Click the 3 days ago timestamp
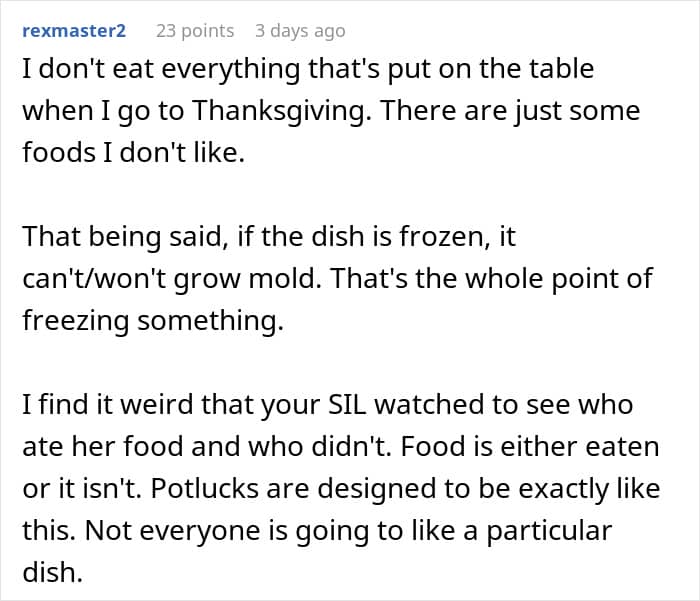The height and width of the screenshot is (601, 700). click(299, 31)
